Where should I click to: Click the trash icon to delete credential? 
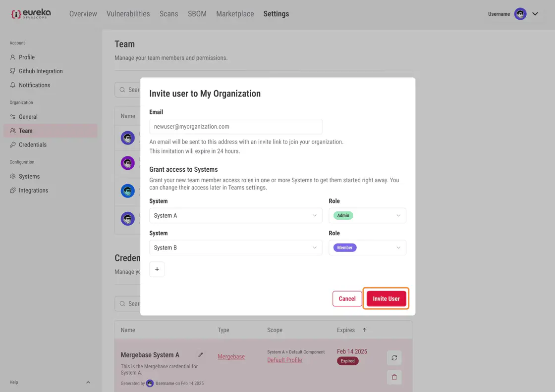[394, 377]
